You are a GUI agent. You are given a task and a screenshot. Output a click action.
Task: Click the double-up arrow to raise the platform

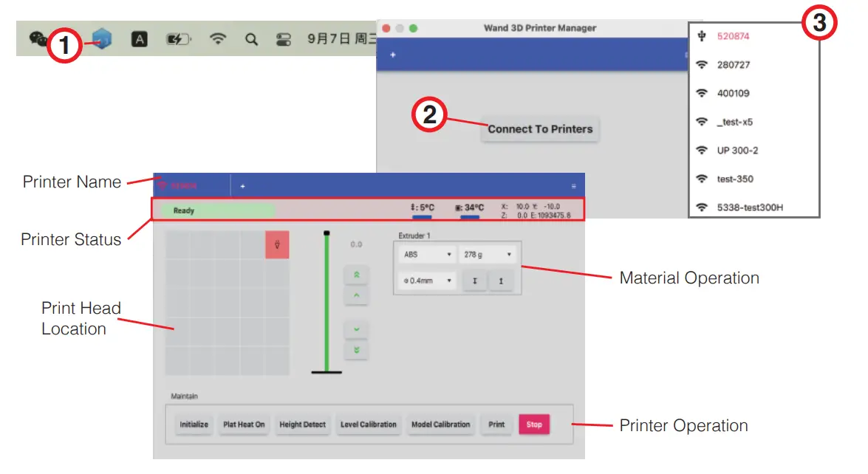[356, 273]
